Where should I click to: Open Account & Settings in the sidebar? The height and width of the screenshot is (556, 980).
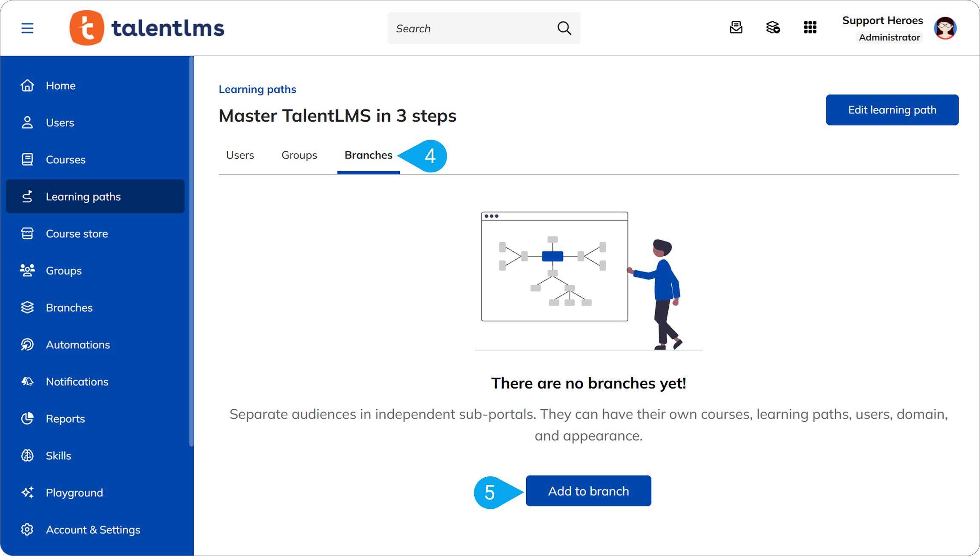click(x=95, y=530)
